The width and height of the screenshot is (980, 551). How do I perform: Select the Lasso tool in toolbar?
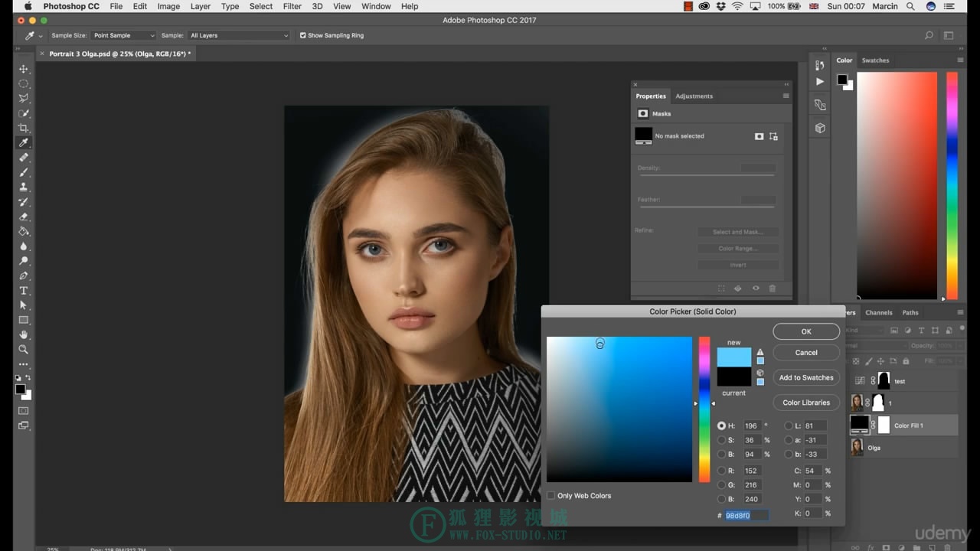[24, 98]
